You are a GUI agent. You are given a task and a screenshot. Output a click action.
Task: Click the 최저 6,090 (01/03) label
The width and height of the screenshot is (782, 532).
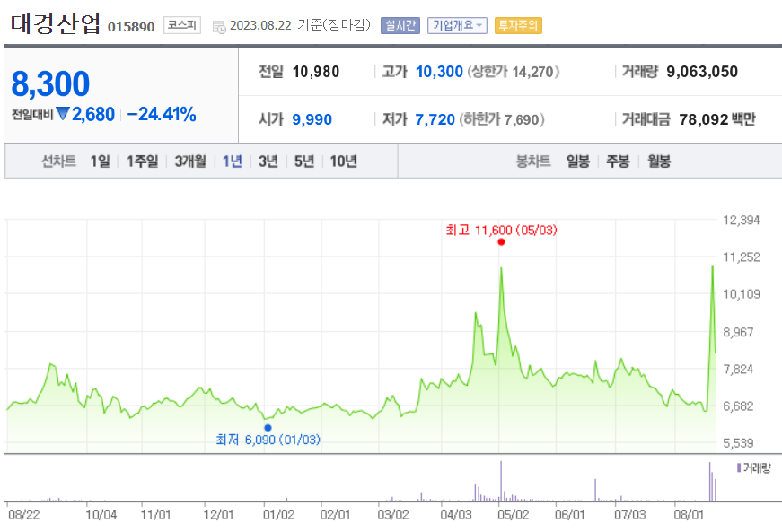tap(268, 440)
